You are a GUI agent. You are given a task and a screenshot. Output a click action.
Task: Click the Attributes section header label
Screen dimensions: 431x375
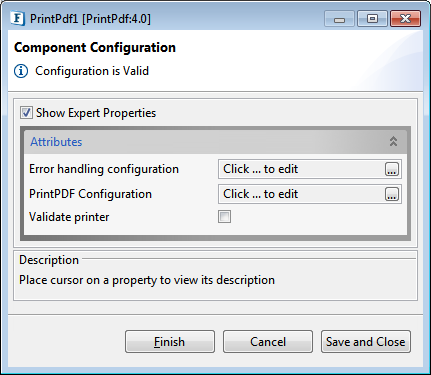tap(56, 142)
